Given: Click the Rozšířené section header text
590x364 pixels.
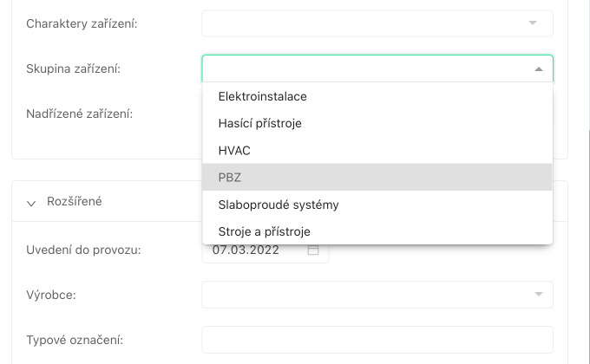Looking at the screenshot, I should pos(75,202).
